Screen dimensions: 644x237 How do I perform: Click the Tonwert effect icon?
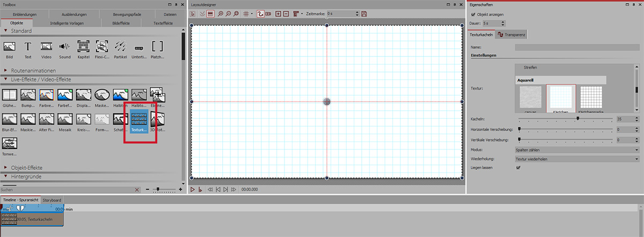pos(10,144)
